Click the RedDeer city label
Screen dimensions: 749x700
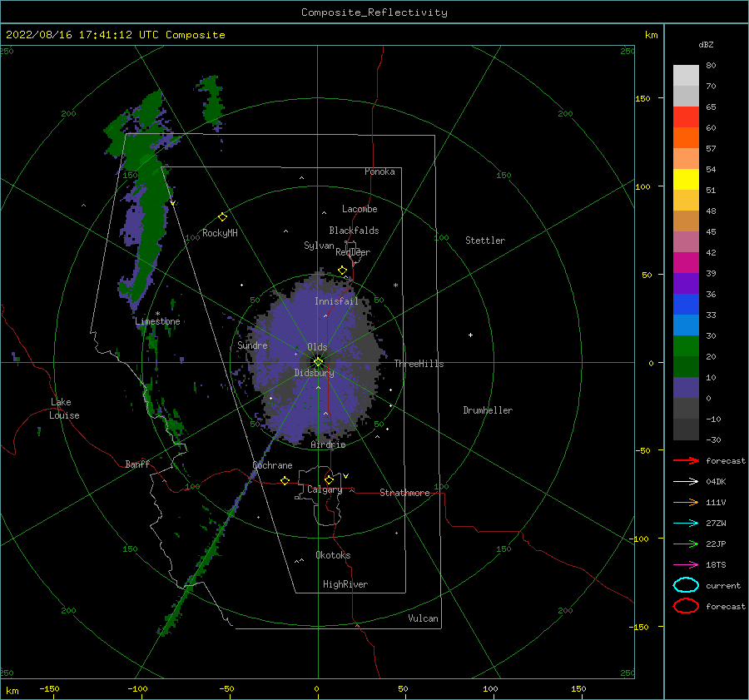coord(353,252)
